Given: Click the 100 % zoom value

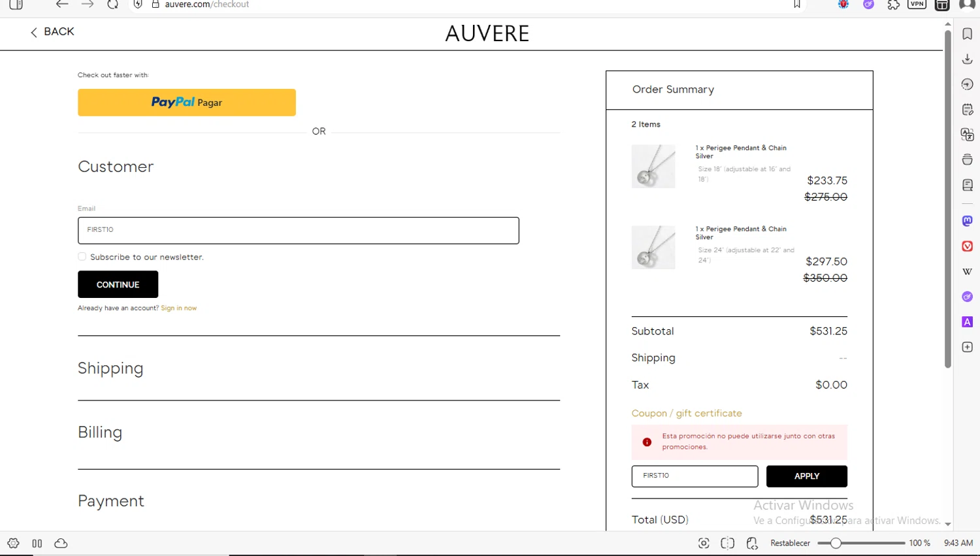Looking at the screenshot, I should (x=920, y=544).
